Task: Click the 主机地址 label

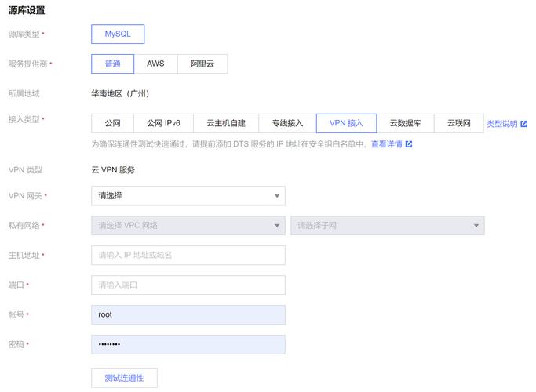Action: tap(24, 256)
